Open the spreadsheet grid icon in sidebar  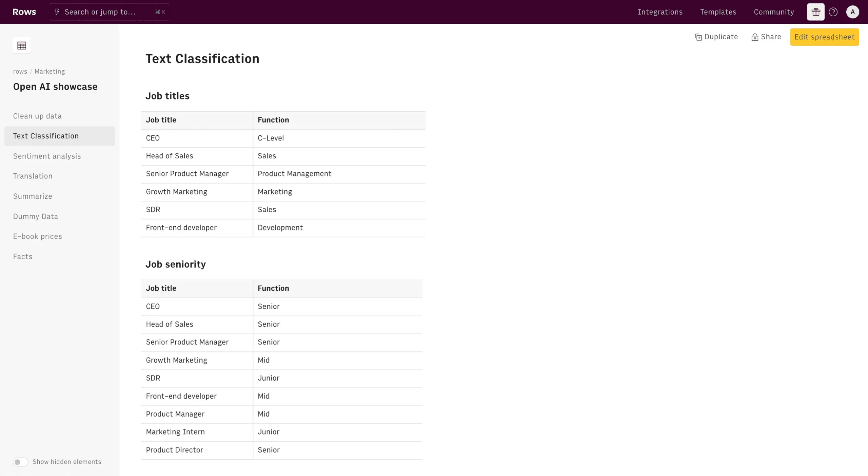pos(21,45)
